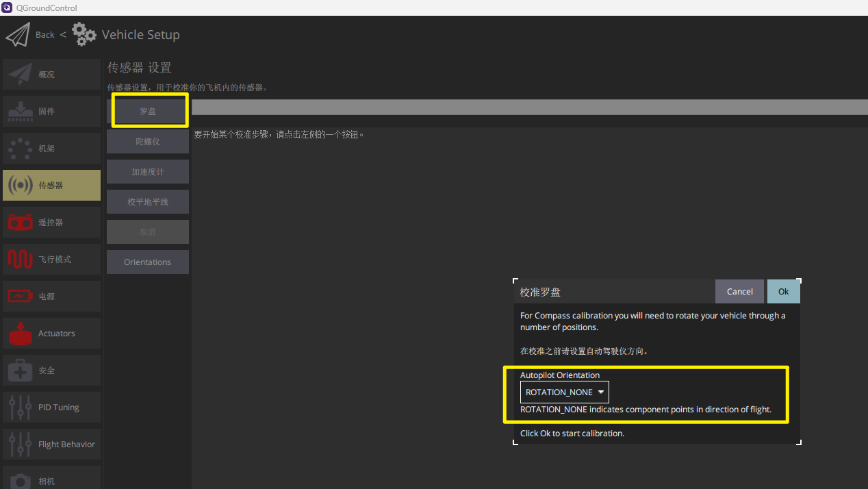868x489 pixels.
Task: Open the 飞行模式 flight modes icon
Action: (21, 260)
